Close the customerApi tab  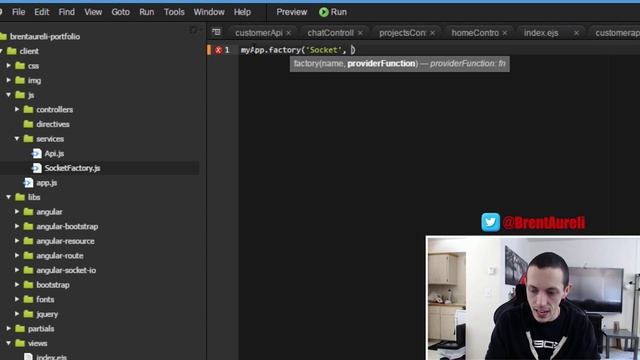tap(289, 33)
